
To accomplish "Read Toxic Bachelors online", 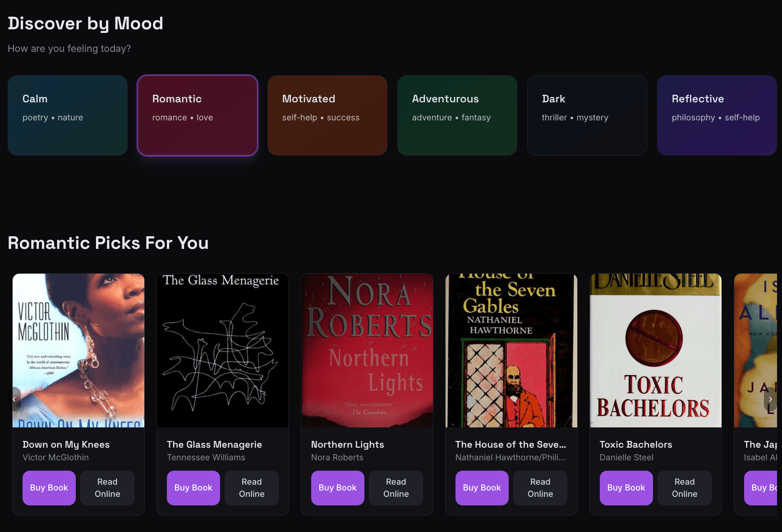I will (x=684, y=487).
